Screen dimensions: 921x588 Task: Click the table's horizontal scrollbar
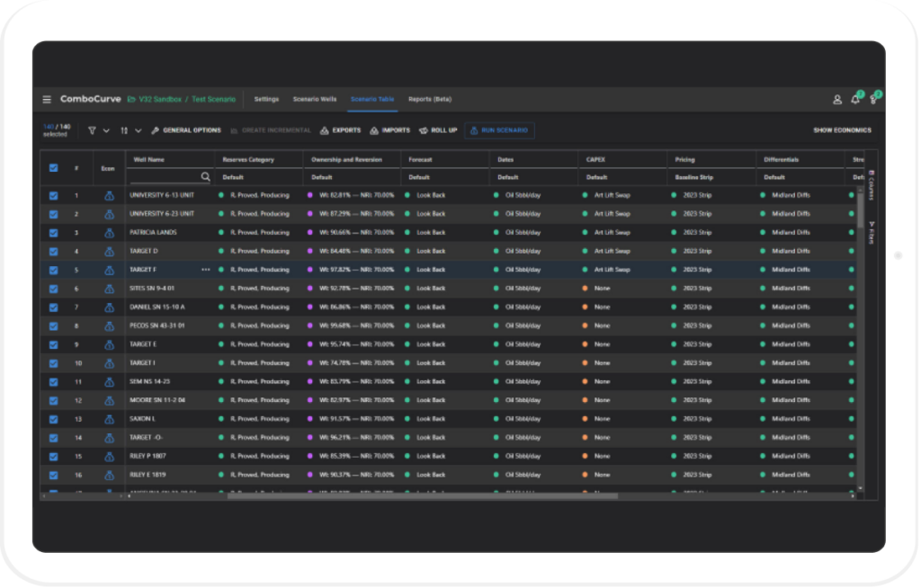[423, 496]
